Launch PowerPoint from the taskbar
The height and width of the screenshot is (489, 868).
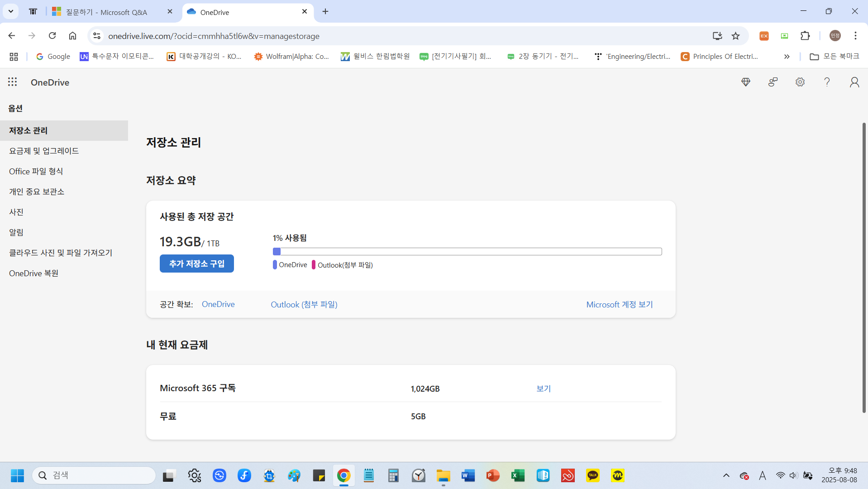point(493,475)
